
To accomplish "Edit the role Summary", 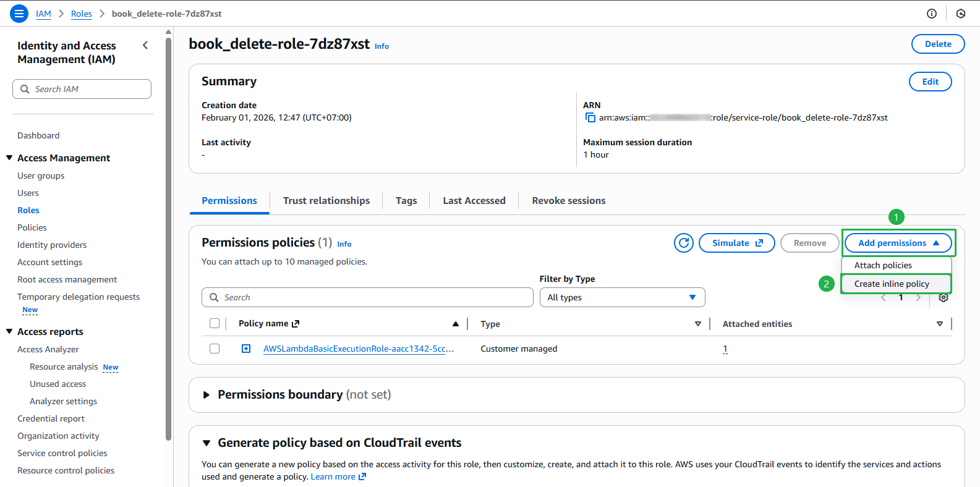I will (931, 82).
